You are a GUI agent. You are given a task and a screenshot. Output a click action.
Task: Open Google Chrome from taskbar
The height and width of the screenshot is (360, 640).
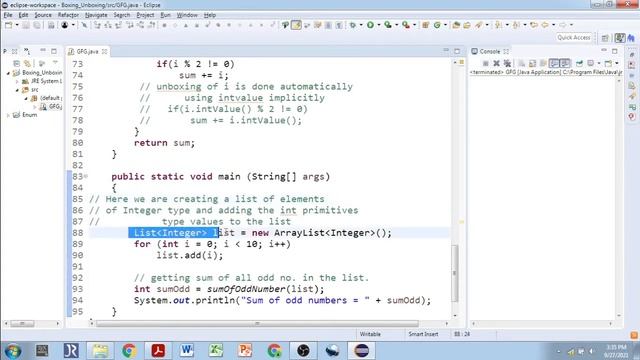pyautogui.click(x=129, y=351)
